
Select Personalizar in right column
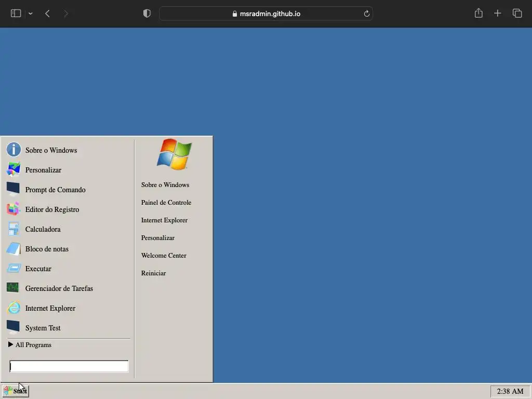pyautogui.click(x=158, y=238)
